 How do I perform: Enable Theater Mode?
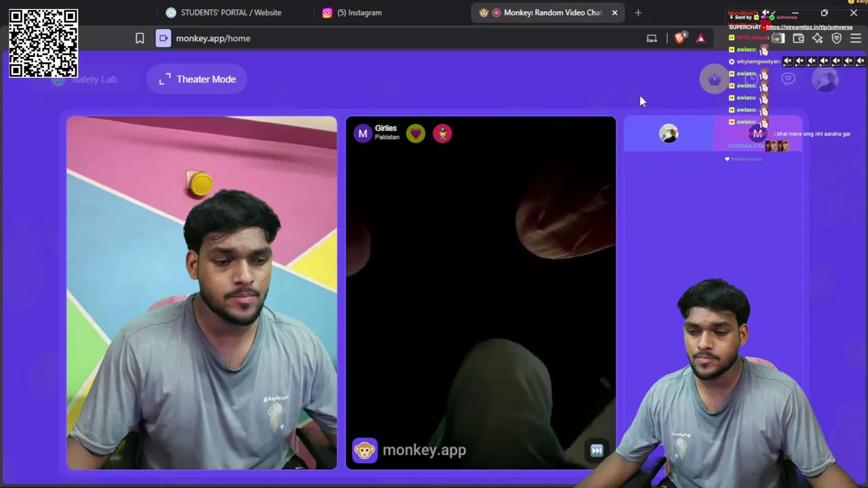click(x=197, y=79)
